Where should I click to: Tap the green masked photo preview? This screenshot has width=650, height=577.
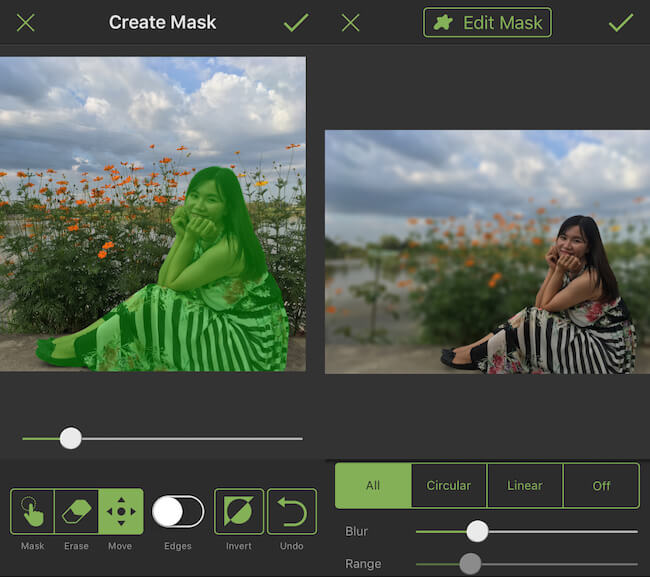click(x=153, y=213)
